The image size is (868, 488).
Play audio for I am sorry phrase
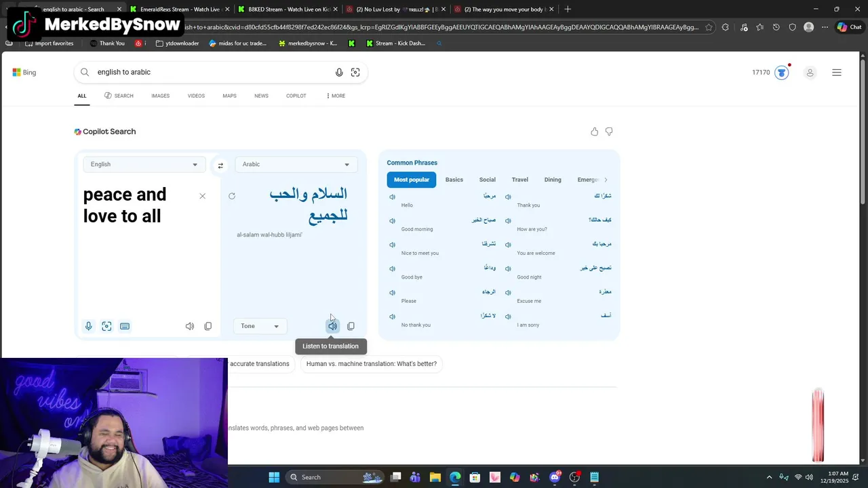[x=508, y=317]
